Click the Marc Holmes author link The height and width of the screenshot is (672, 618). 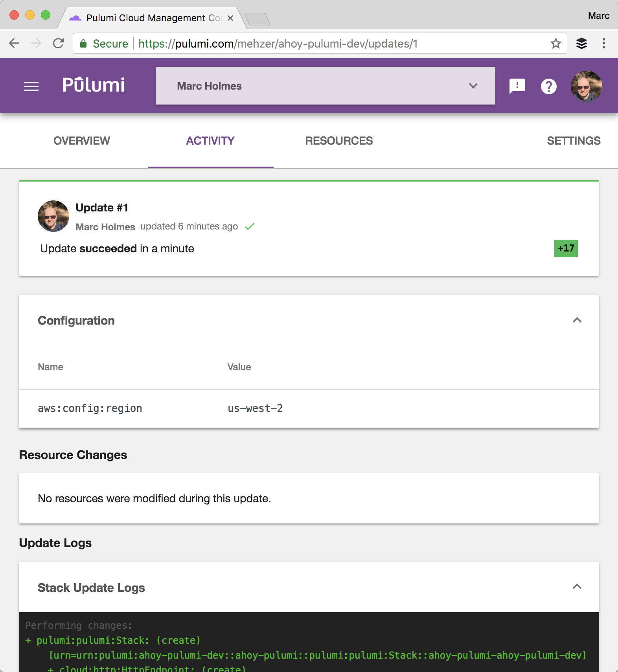click(x=105, y=227)
